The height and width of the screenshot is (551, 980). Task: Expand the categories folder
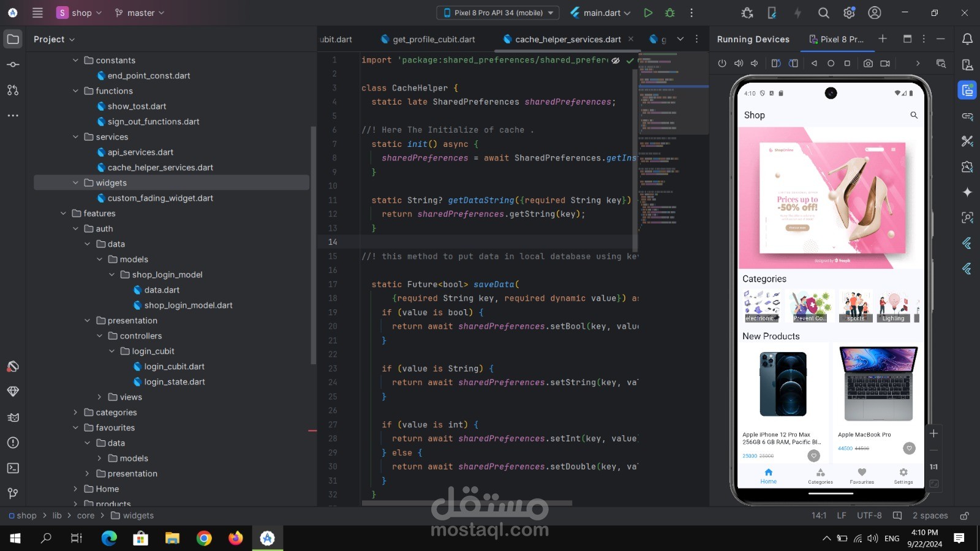(x=75, y=412)
